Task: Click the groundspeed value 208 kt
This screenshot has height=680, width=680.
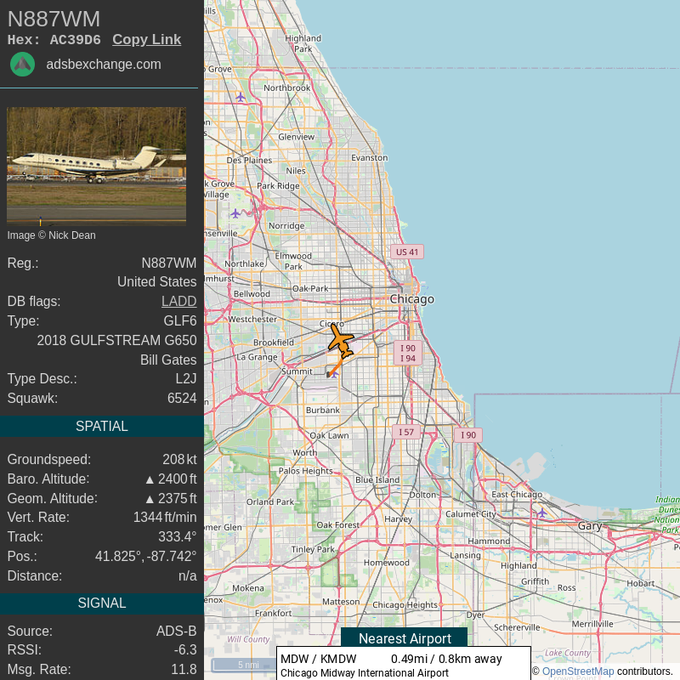Action: [x=180, y=459]
